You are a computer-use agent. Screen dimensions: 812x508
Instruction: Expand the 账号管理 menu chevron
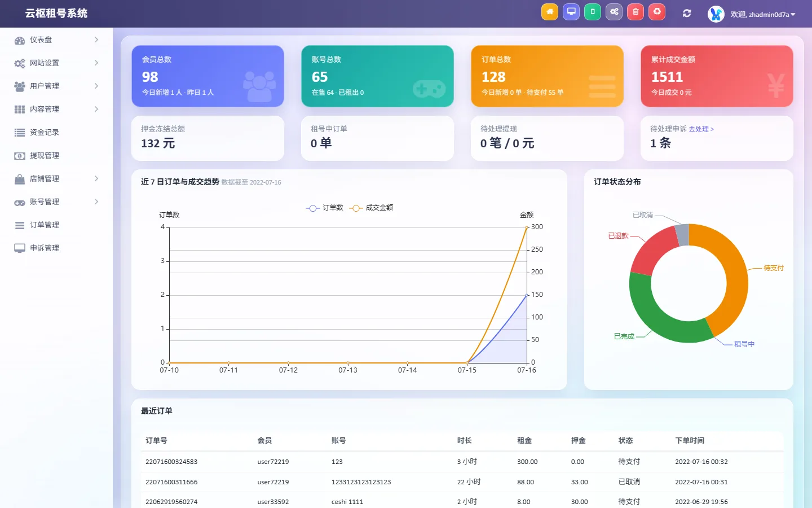point(96,202)
